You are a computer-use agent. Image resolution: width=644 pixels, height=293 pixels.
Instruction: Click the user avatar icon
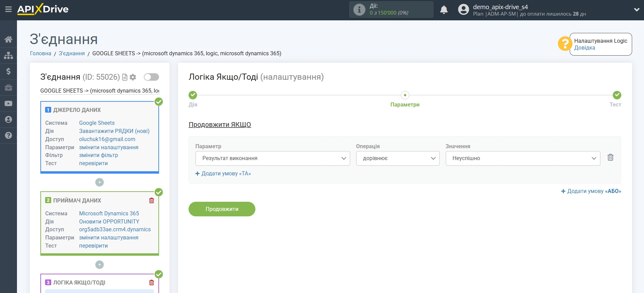pos(463,9)
